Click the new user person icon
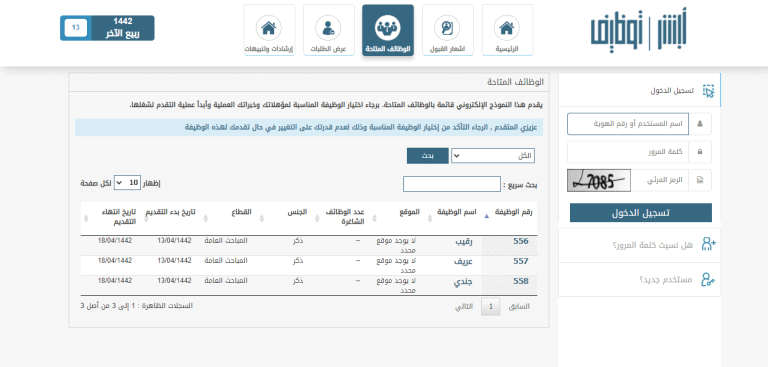The image size is (768, 367). tap(708, 279)
